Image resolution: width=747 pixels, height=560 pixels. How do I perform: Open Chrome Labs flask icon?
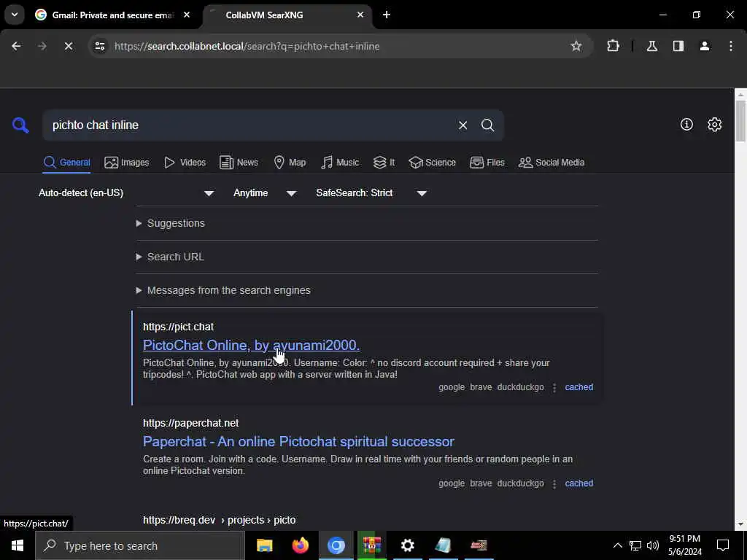pyautogui.click(x=651, y=46)
